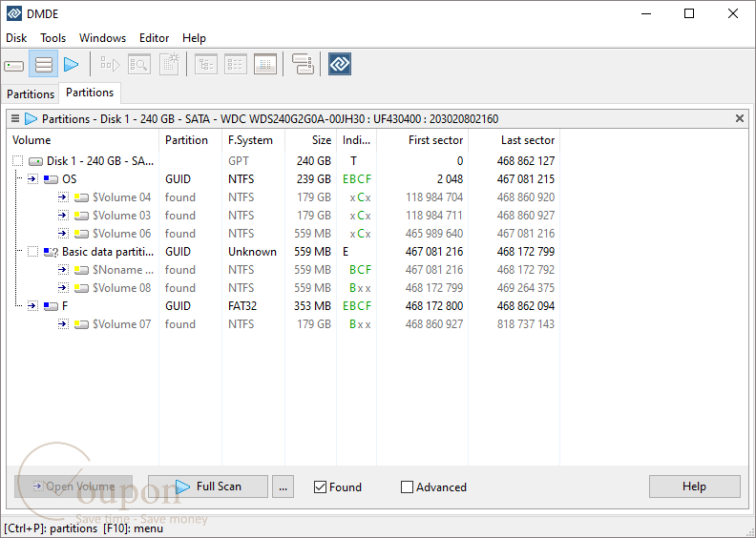Click the blue Full Scan play toolbar icon
The height and width of the screenshot is (538, 756).
71,64
